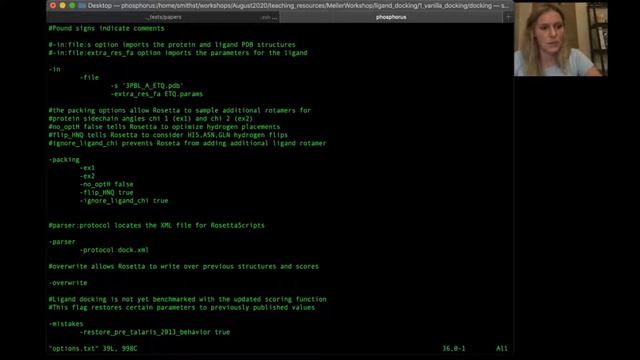Click the '-parser' option line
The height and width of the screenshot is (360, 640).
pos(62,242)
